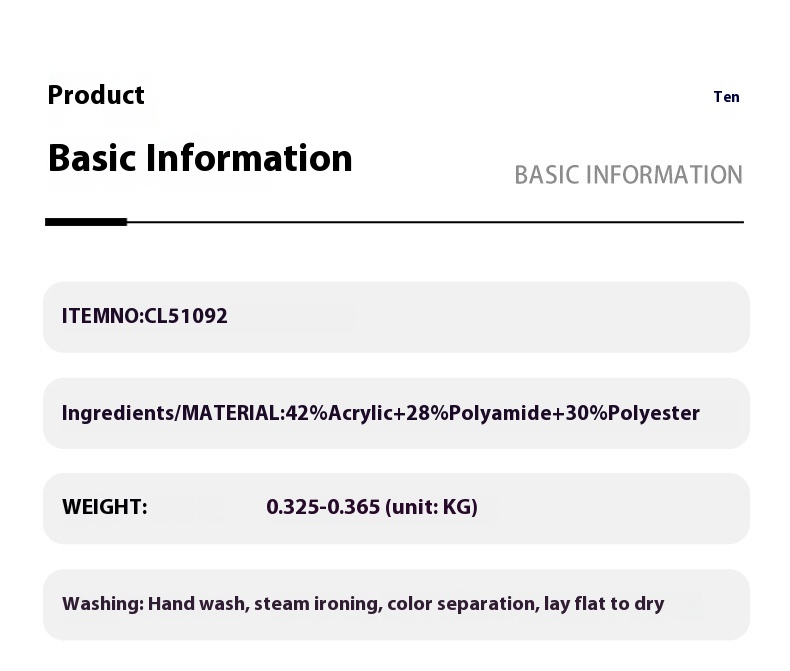The width and height of the screenshot is (790, 671).
Task: Click the lay flat to dry text
Action: pyautogui.click(x=604, y=603)
